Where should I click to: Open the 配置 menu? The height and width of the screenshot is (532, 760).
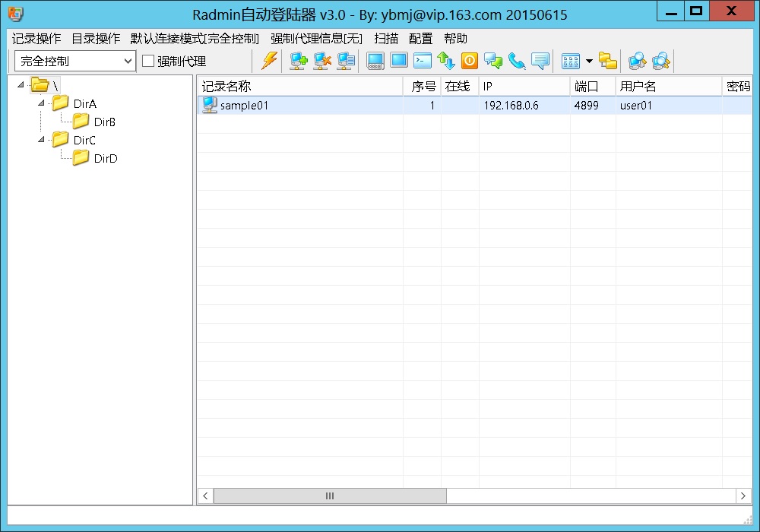pyautogui.click(x=420, y=38)
